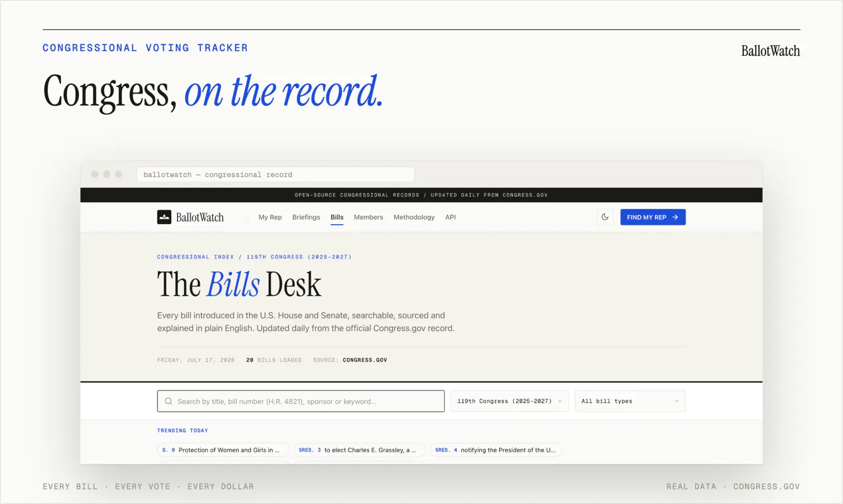843x504 pixels.
Task: Click the chevron in 119th Congress selector
Action: click(560, 401)
